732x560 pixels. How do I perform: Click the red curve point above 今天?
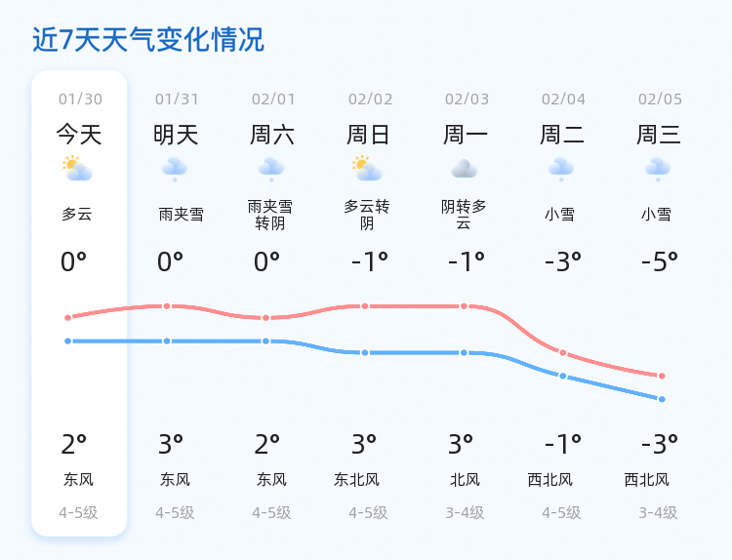pos(68,317)
